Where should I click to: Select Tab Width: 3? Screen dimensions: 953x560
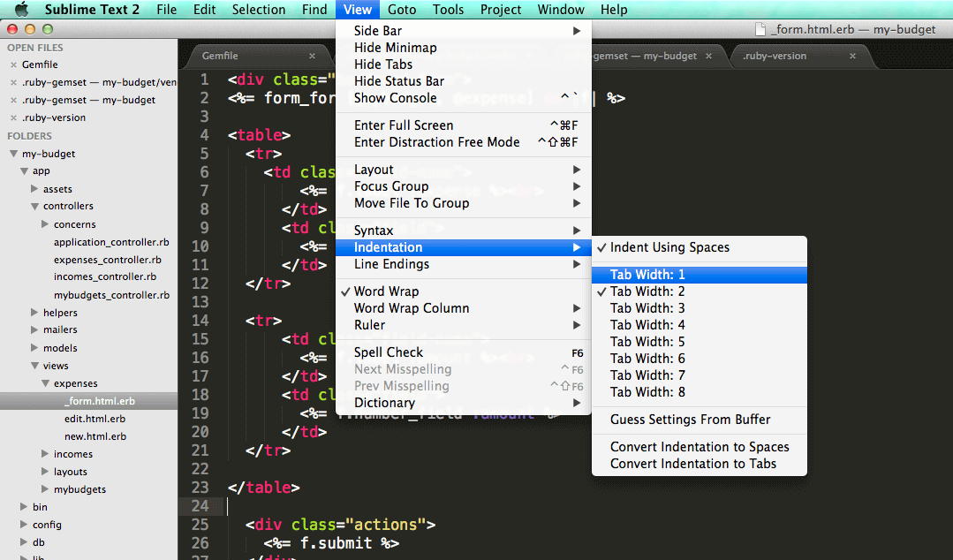pyautogui.click(x=699, y=308)
